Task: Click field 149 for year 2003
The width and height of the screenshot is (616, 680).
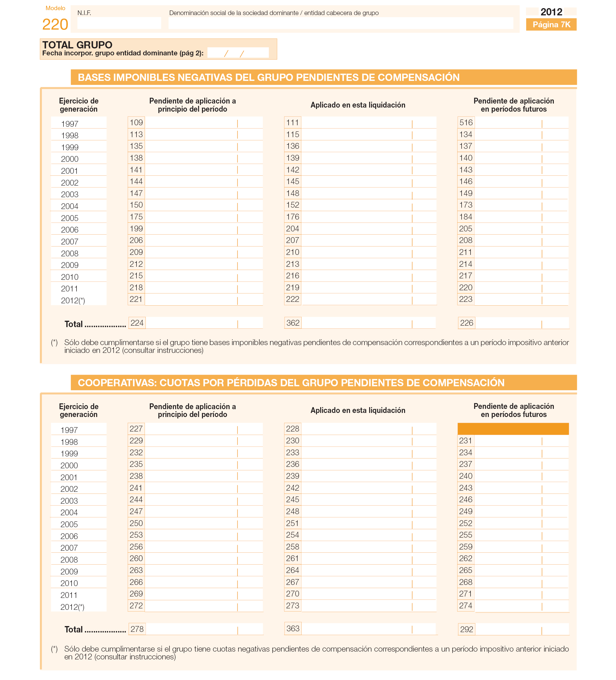Action: [521, 194]
